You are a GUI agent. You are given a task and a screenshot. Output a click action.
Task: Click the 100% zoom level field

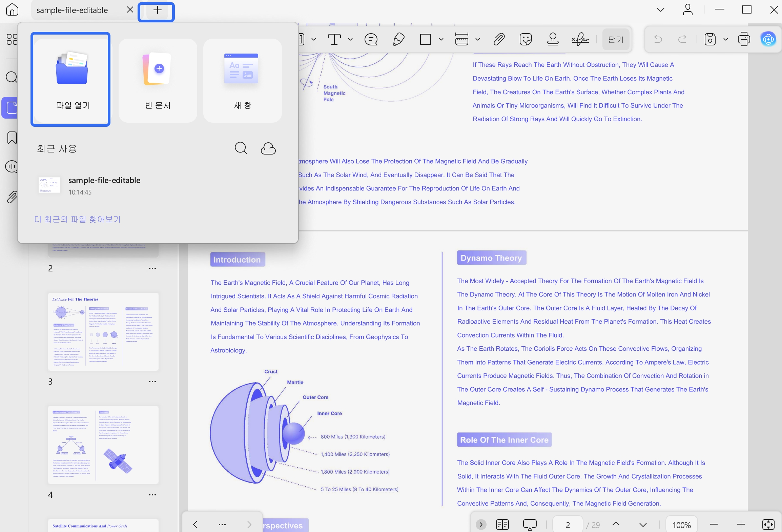pyautogui.click(x=682, y=525)
